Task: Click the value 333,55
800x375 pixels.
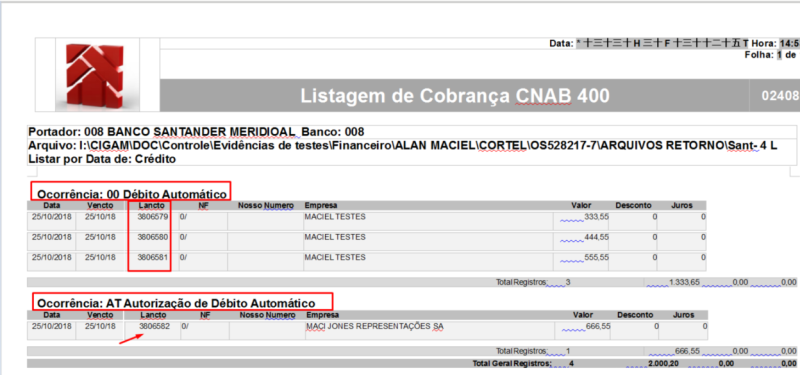Action: click(596, 217)
